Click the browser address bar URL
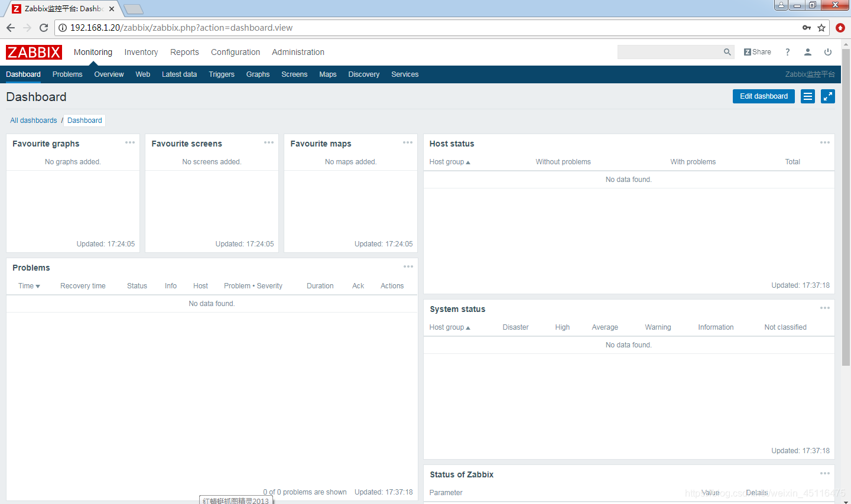 coord(181,28)
